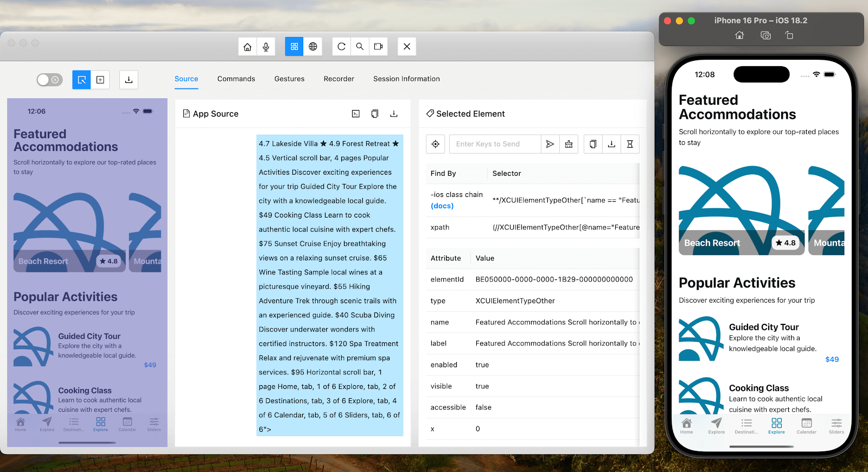Download selected element screenshot

pos(611,144)
